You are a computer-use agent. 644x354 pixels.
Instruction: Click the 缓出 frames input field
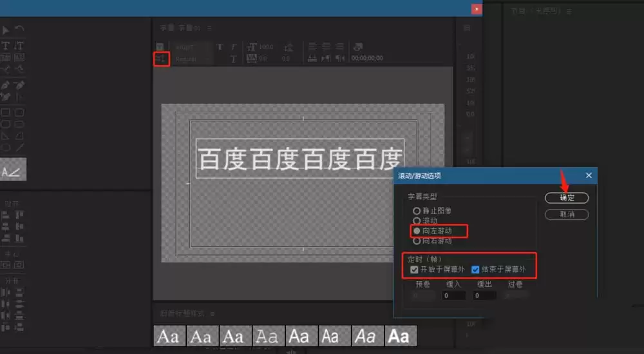click(484, 295)
